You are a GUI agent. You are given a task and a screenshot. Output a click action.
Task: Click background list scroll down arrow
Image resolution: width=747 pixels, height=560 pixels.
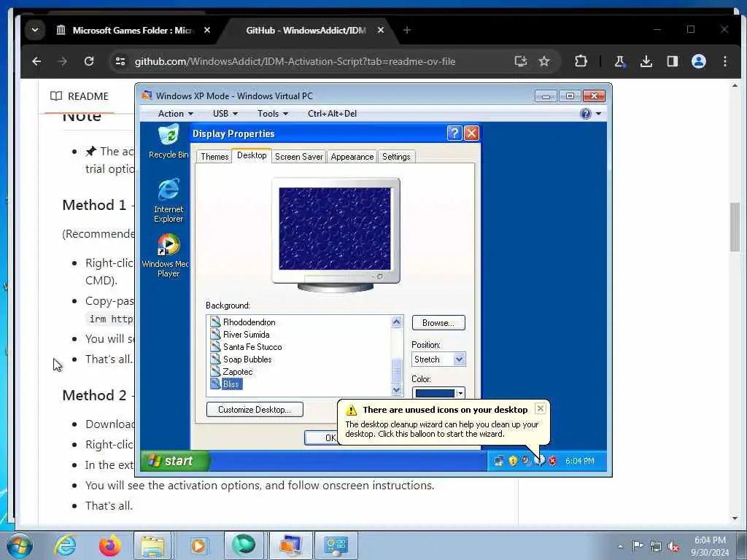396,390
